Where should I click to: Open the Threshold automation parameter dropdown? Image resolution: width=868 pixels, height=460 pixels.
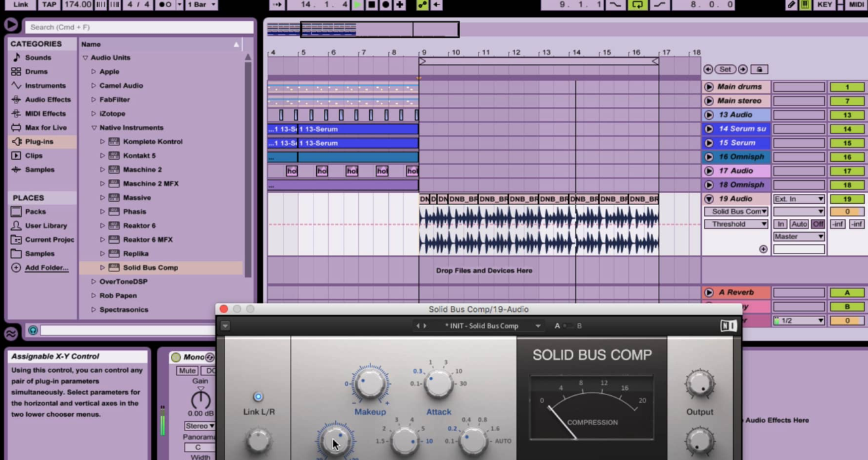736,224
